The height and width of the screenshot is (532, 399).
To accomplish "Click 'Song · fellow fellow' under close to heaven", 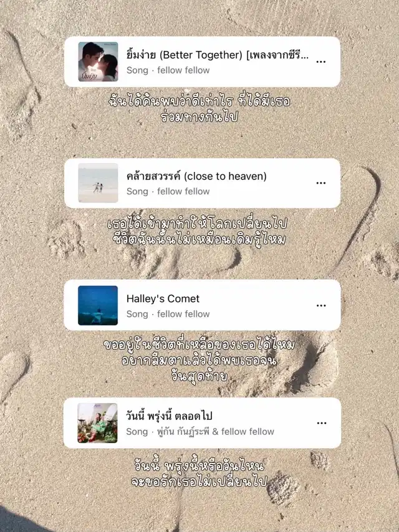I will click(x=168, y=191).
